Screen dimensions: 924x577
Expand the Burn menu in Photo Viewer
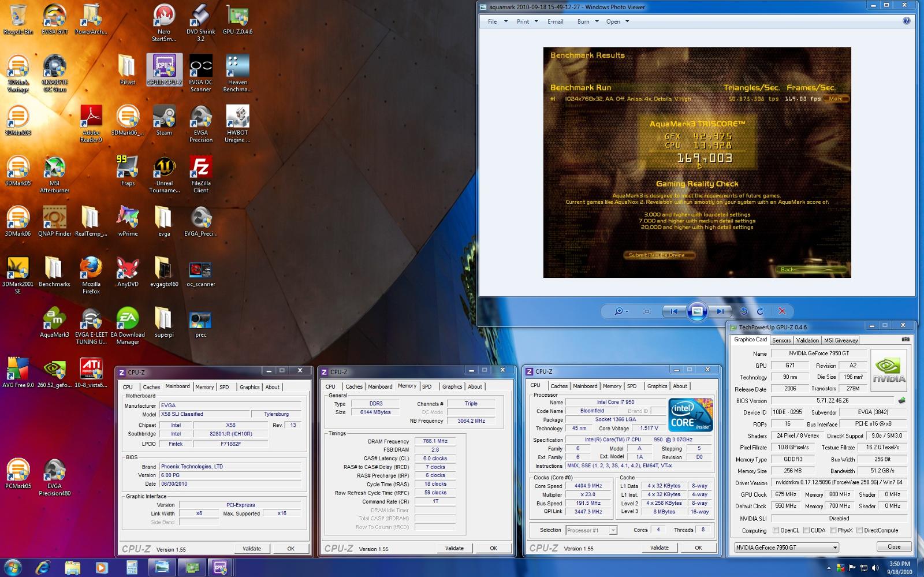[x=587, y=21]
